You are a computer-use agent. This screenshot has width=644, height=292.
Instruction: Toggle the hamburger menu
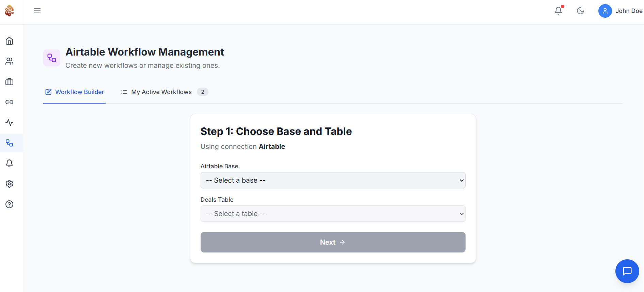[37, 11]
